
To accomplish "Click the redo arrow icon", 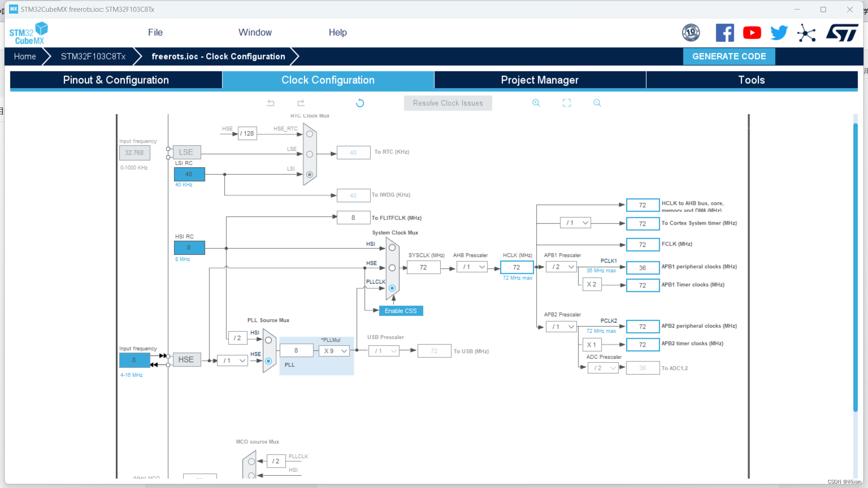I will [x=301, y=103].
